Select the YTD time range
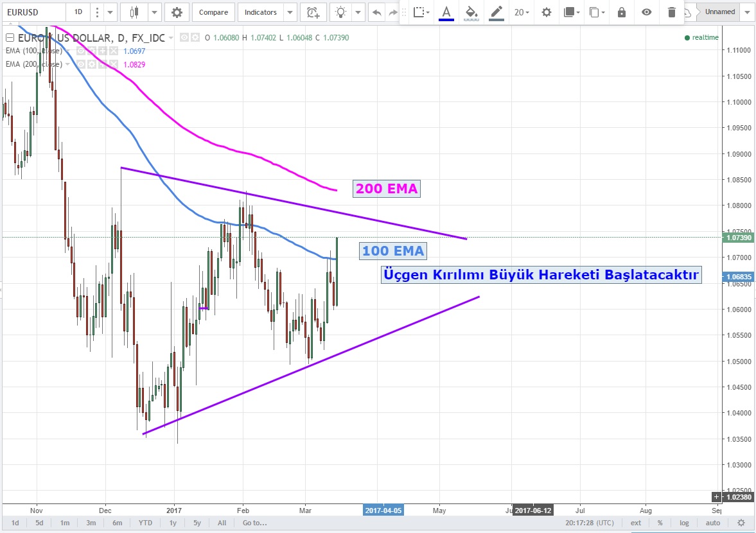Viewport: 756px width, 533px height. click(146, 523)
